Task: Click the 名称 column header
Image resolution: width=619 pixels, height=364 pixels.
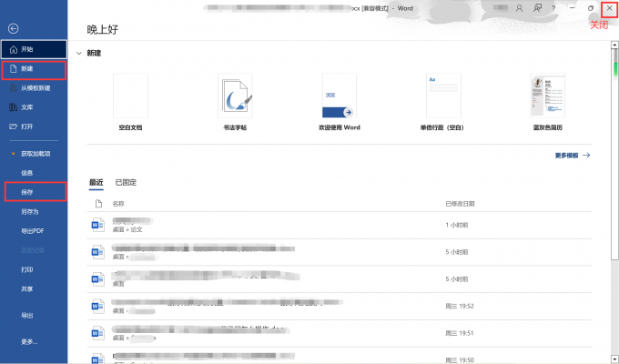Action: (118, 204)
